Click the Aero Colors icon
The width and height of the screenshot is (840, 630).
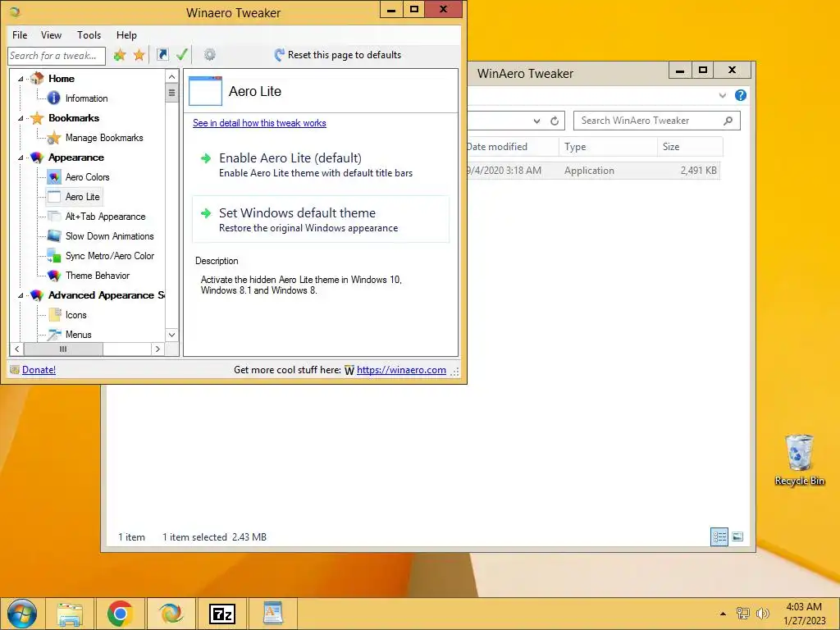pyautogui.click(x=54, y=177)
